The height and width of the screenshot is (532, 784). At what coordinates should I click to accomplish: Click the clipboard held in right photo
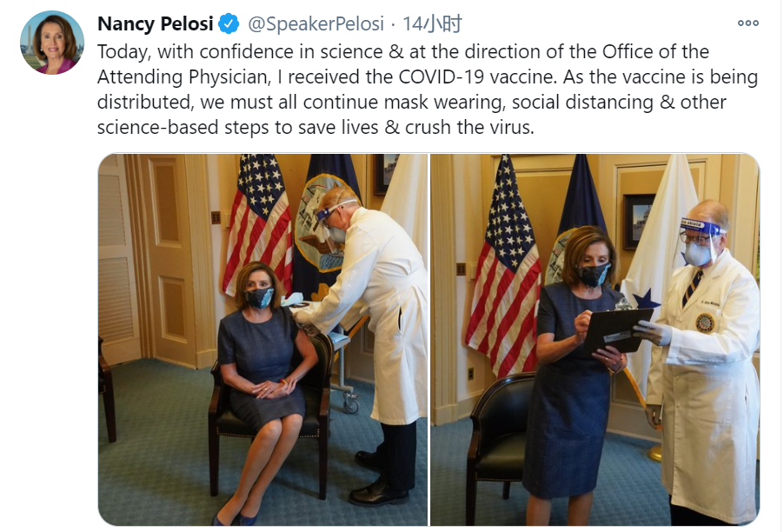click(x=618, y=328)
